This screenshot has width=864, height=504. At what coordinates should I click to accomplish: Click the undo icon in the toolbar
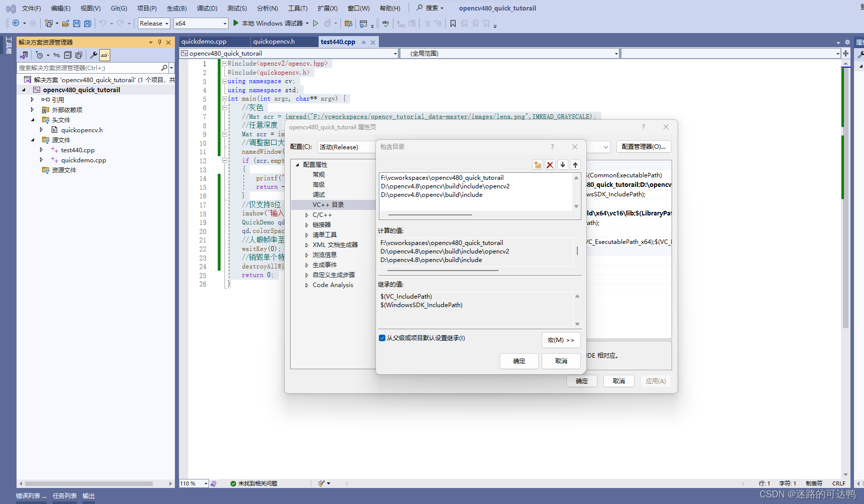[104, 23]
